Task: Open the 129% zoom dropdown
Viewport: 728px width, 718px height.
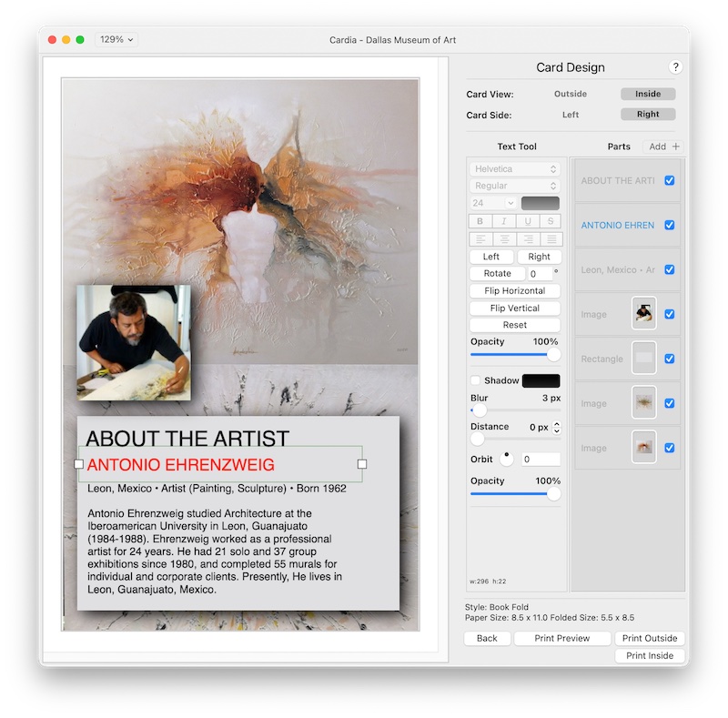Action: coord(116,39)
